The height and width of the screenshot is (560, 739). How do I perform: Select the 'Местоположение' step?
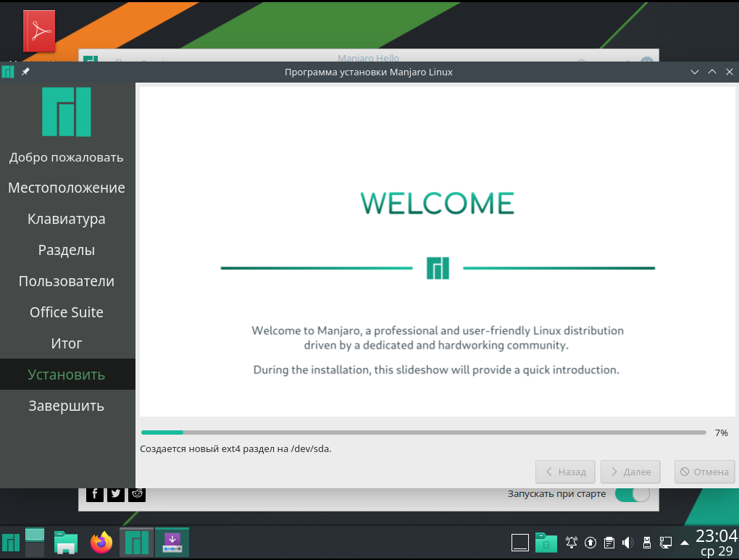(x=67, y=188)
